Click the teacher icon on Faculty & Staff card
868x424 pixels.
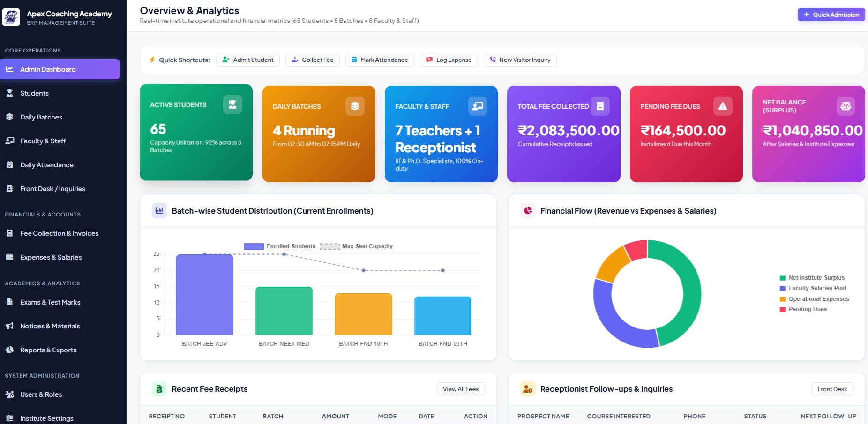(478, 106)
